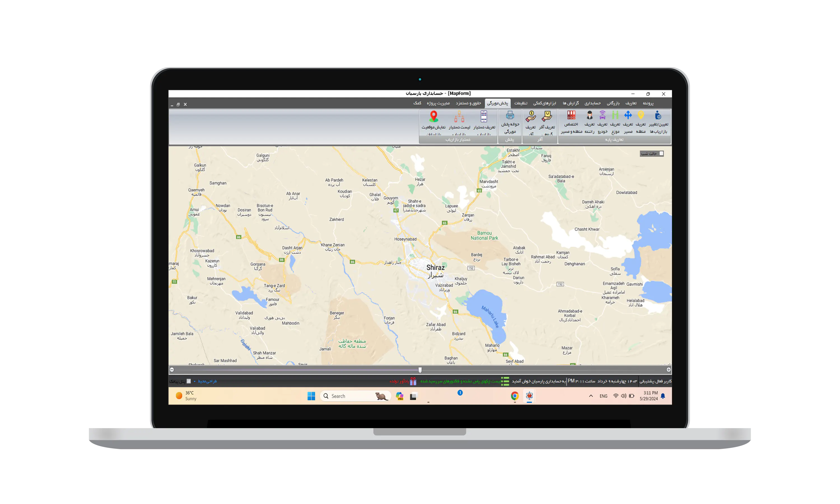Open the green overdue cheques and invoices link

tap(460, 381)
